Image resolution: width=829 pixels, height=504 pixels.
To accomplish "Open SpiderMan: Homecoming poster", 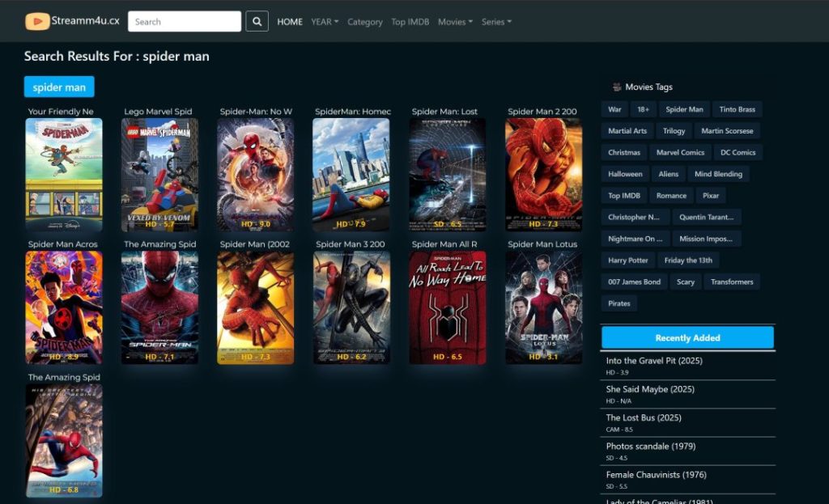I will [x=351, y=175].
